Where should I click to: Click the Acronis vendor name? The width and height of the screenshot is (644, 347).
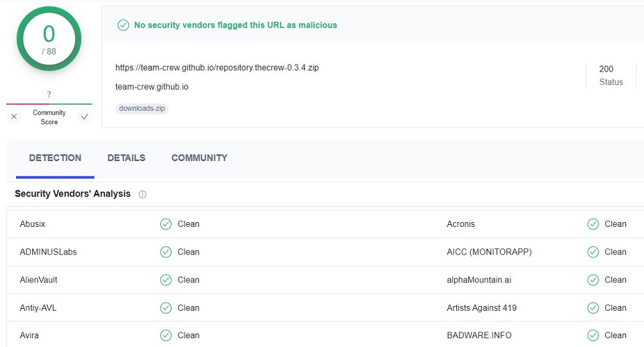pyautogui.click(x=461, y=224)
